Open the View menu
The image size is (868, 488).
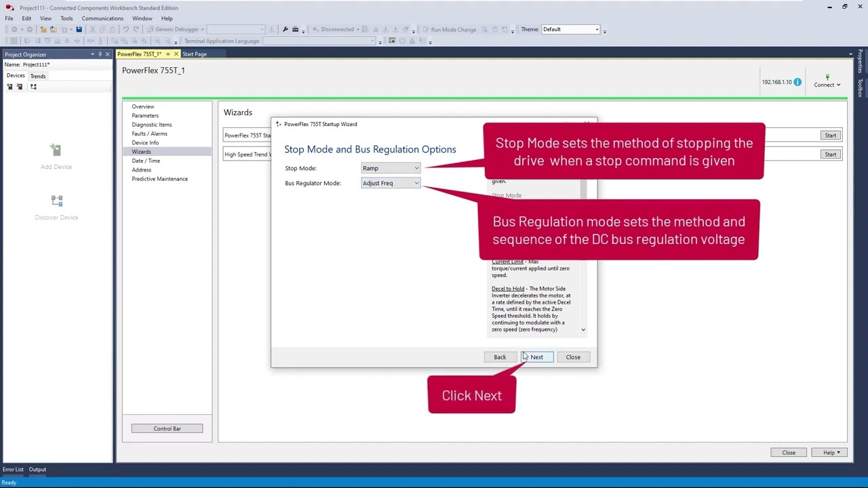pyautogui.click(x=45, y=18)
